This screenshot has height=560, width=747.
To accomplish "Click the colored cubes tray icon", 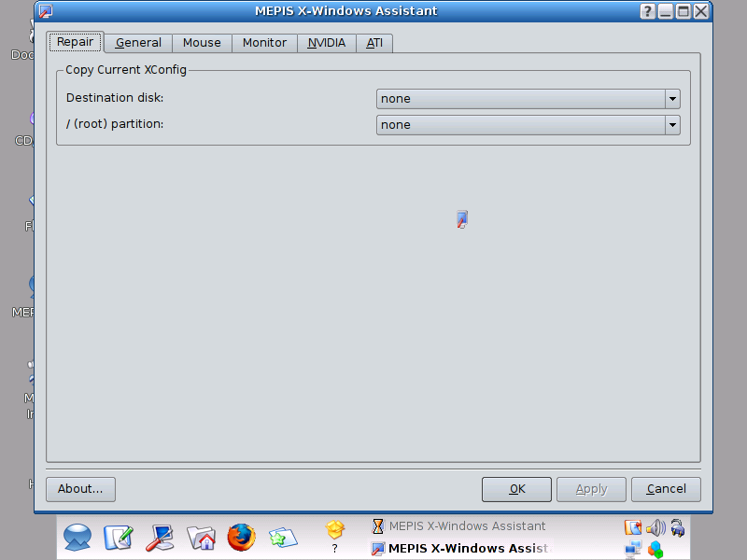I will coord(655,549).
